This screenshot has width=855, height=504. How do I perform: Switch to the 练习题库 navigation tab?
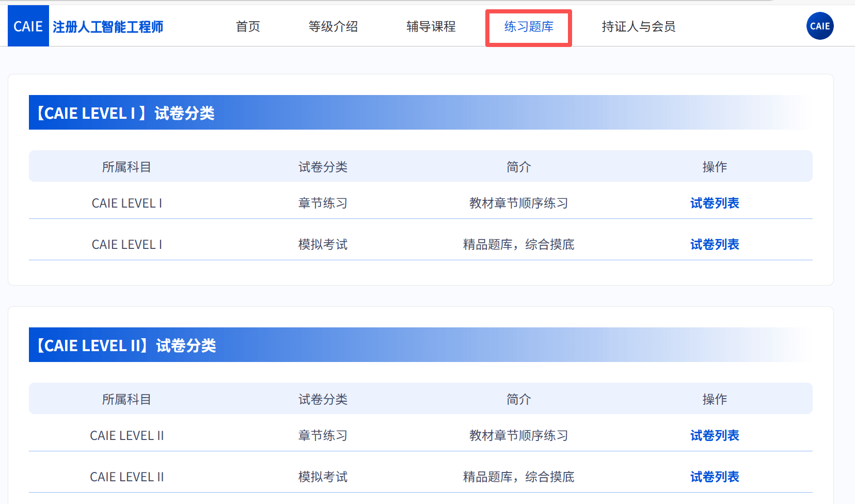[x=529, y=27]
